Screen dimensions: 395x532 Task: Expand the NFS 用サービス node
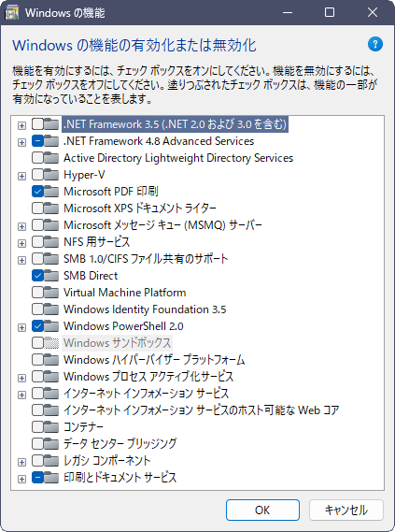[x=22, y=243]
